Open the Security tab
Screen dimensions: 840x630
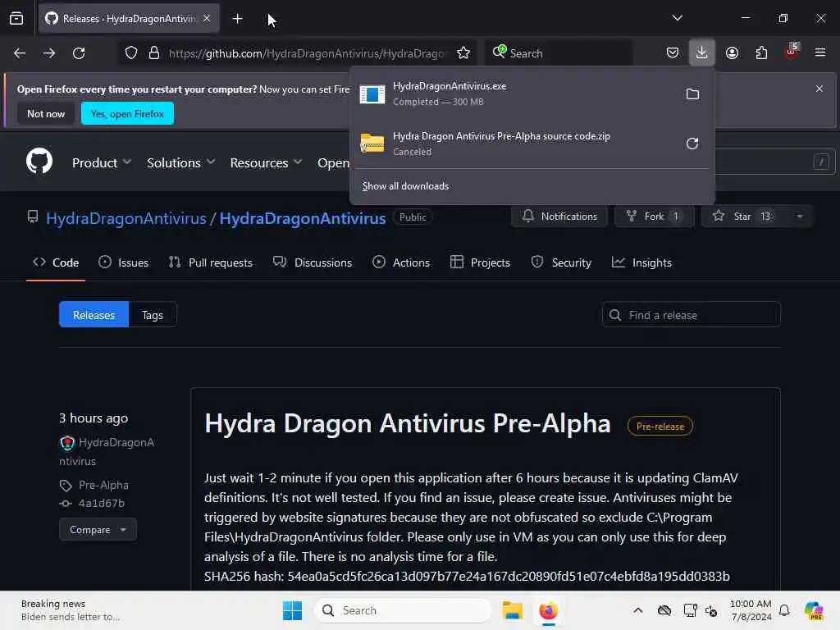coord(561,262)
